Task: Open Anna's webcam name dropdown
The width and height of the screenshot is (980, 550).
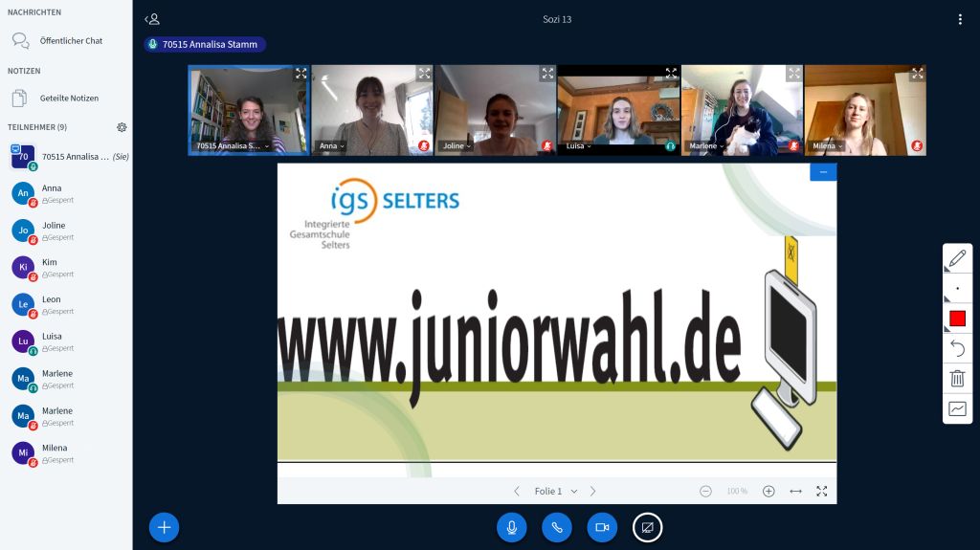Action: tap(332, 146)
